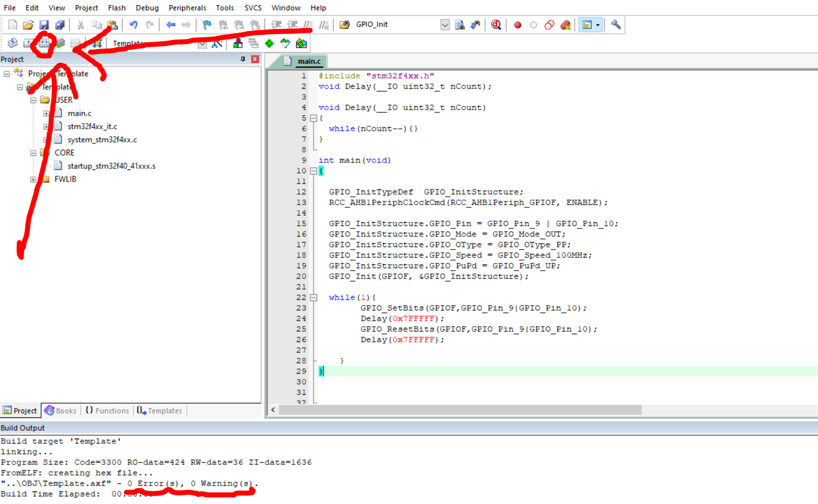818x504 pixels.
Task: Open the Peripherals menu
Action: (x=187, y=8)
